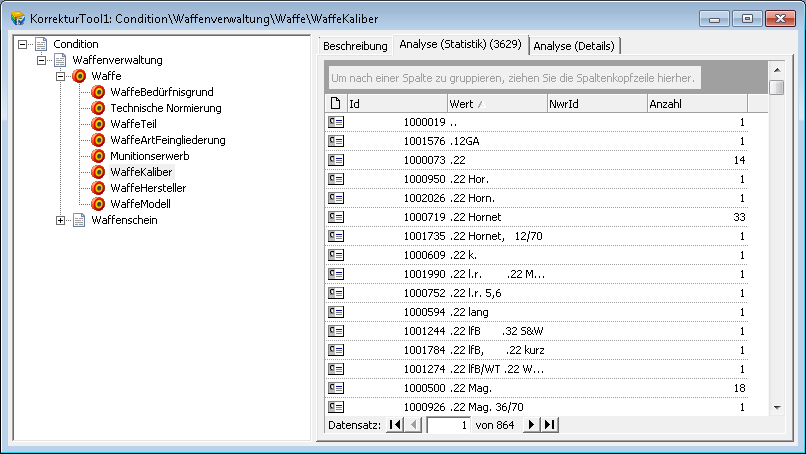Click the Waffenschein document icon
This screenshot has width=806, height=454.
point(79,220)
